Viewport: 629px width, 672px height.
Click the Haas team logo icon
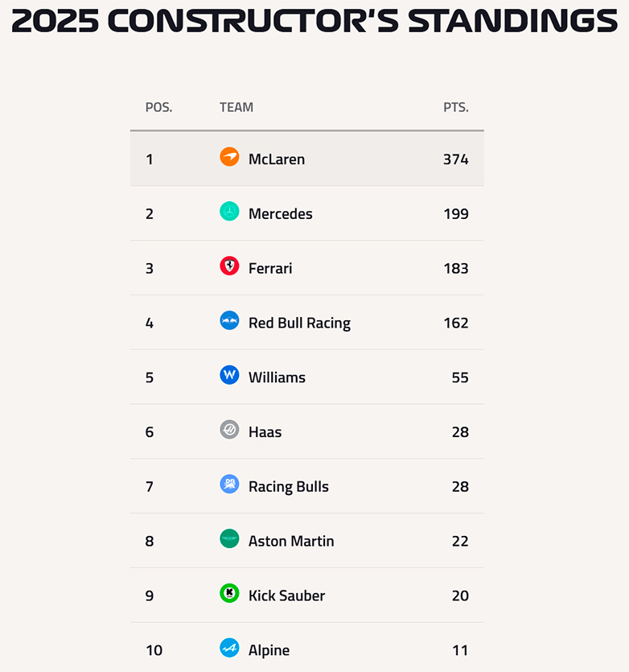pos(229,430)
